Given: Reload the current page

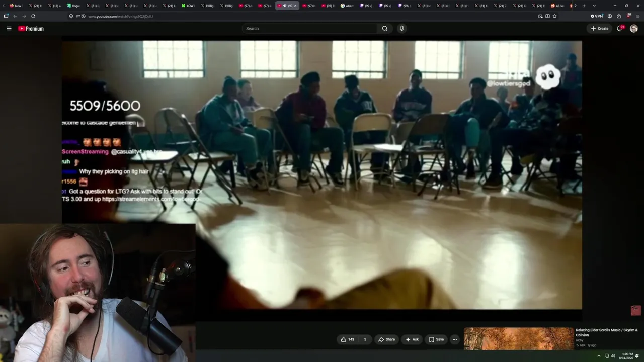Looking at the screenshot, I should pos(33,16).
